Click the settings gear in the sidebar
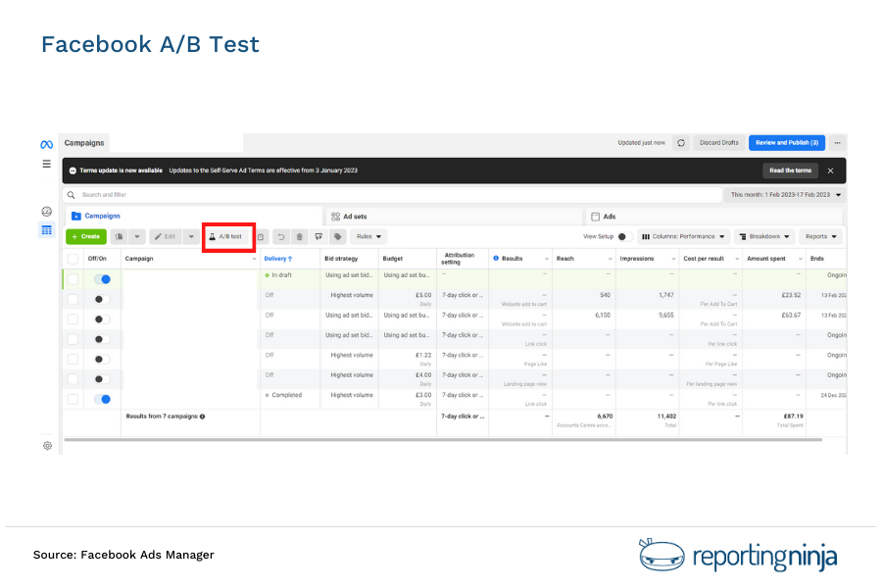The width and height of the screenshot is (882, 588). point(45,446)
